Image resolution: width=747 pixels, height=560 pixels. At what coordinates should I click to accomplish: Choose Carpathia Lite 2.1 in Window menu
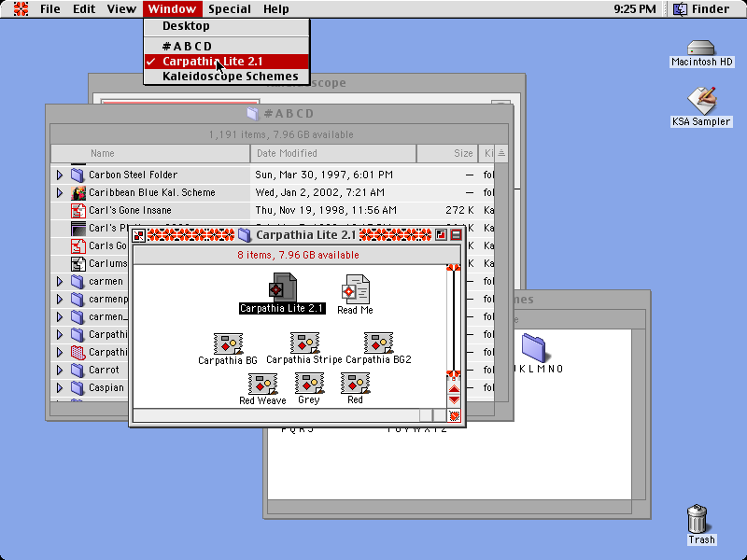point(226,62)
